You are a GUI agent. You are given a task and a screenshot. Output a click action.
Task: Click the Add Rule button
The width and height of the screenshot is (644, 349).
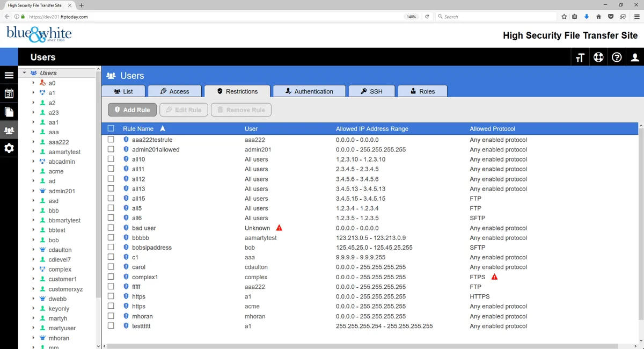click(132, 110)
